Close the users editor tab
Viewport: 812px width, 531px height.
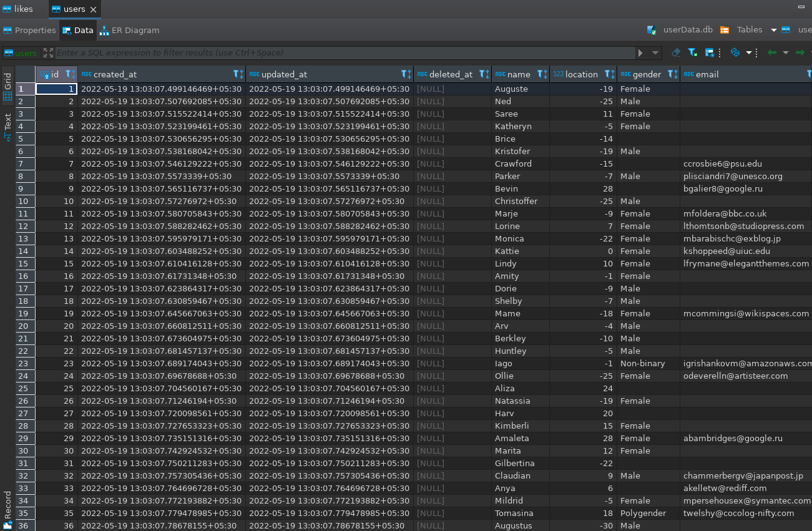[94, 9]
